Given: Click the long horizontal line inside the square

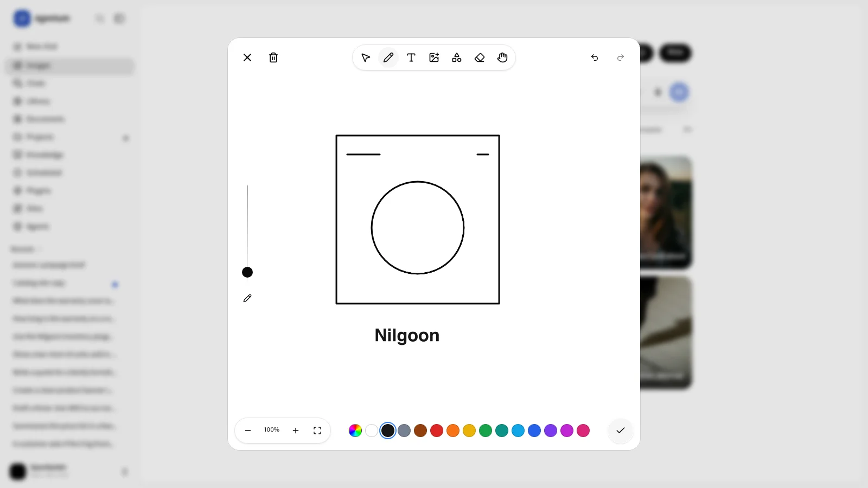Looking at the screenshot, I should [363, 155].
